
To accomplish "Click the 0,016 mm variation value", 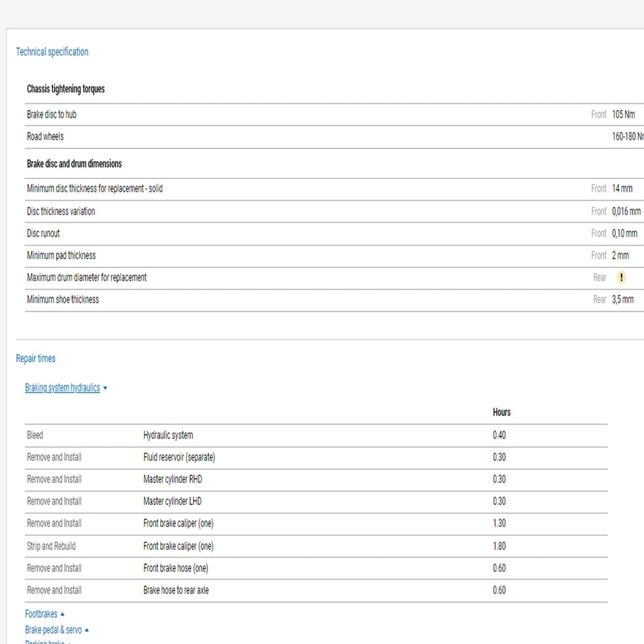I will point(626,211).
